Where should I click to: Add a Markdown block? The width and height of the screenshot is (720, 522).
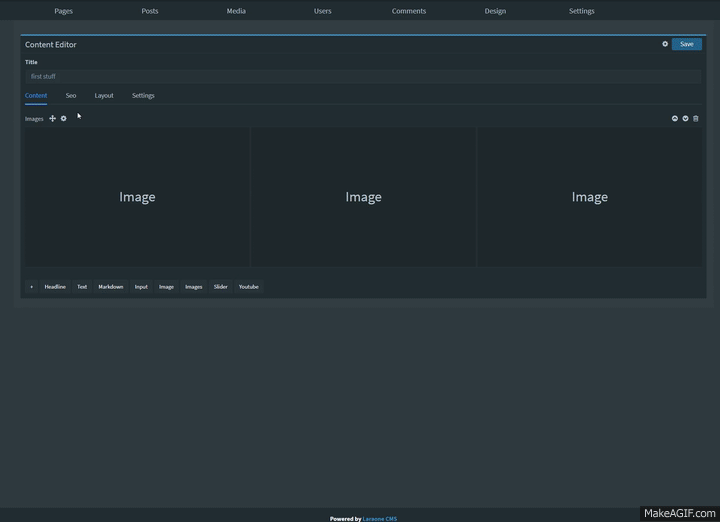click(x=111, y=287)
